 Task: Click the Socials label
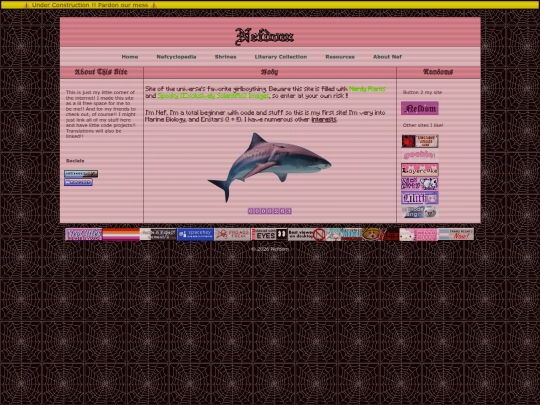pos(75,161)
